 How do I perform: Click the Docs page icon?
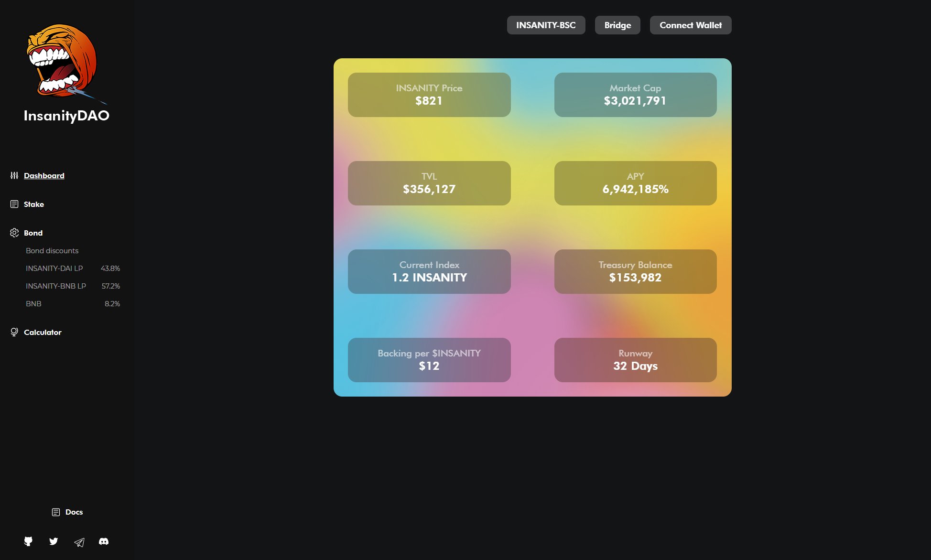[56, 512]
